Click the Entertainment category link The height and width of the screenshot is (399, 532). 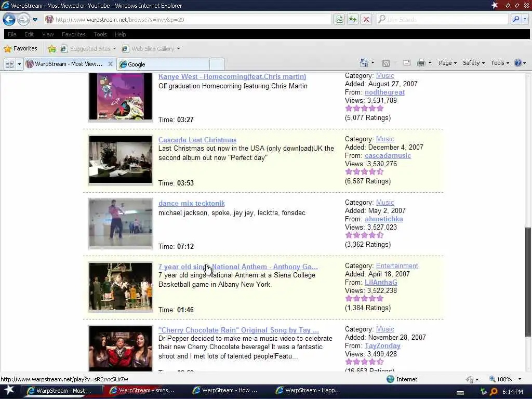click(x=397, y=266)
